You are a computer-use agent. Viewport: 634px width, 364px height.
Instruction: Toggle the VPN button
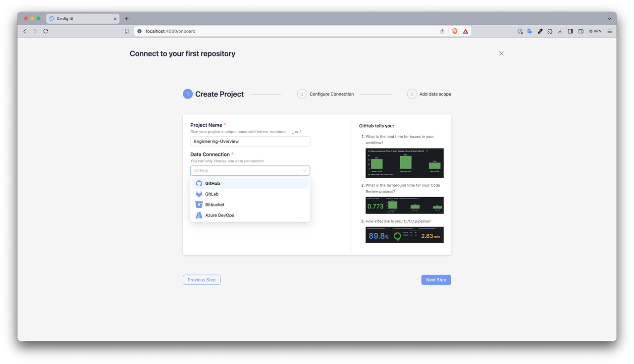tap(595, 31)
